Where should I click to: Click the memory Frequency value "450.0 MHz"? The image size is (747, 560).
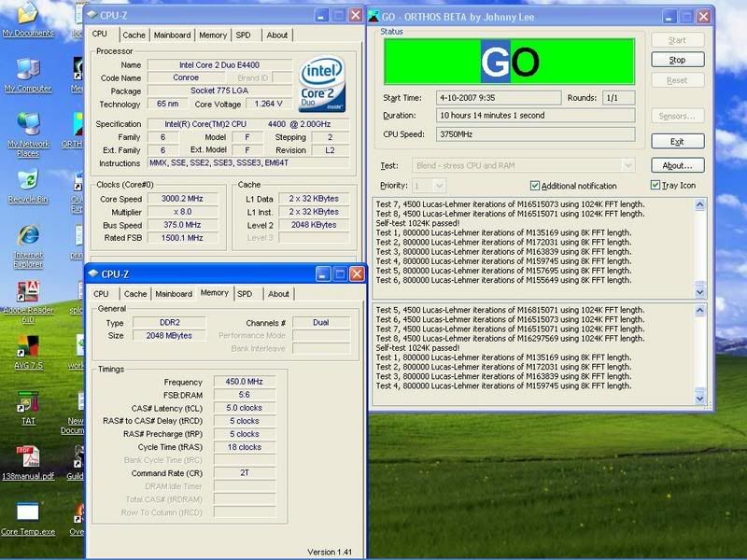[245, 382]
